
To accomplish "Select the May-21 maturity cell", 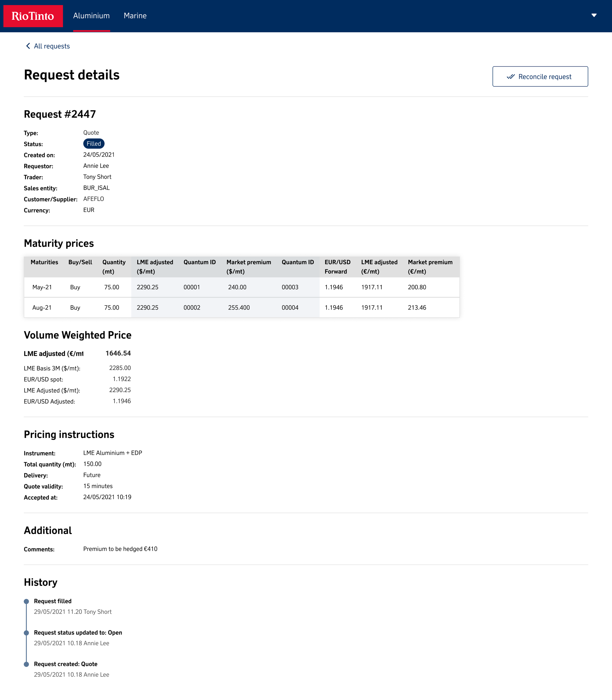I will coord(42,287).
